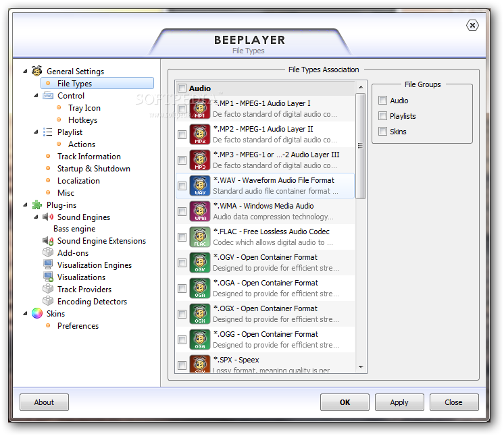The image size is (504, 436).
Task: Click the Close button
Action: 454,402
